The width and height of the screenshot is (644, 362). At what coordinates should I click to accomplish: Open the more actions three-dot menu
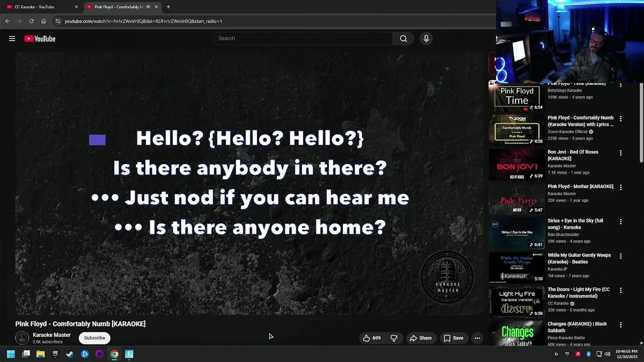coord(477,338)
